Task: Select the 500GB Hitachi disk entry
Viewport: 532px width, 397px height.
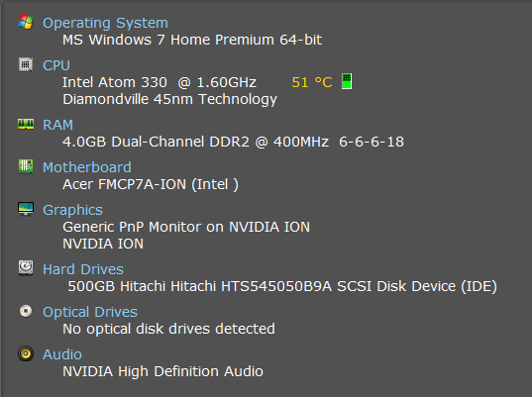Action: (x=282, y=286)
